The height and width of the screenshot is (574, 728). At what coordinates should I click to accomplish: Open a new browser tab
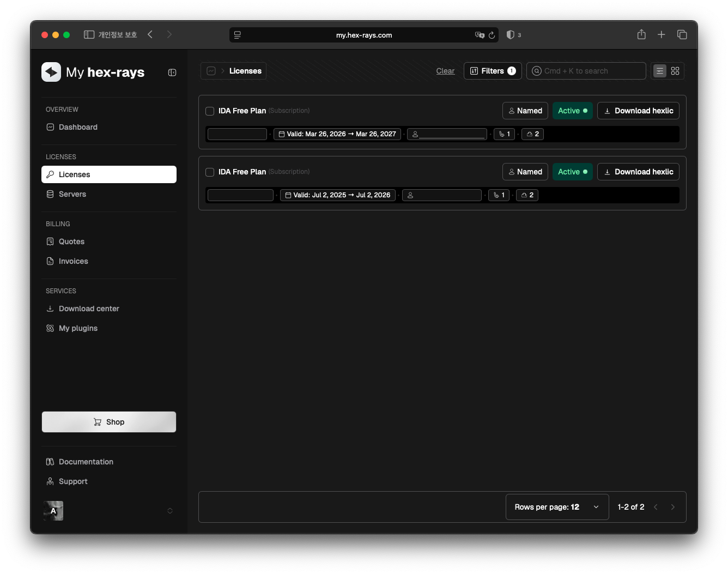click(661, 35)
